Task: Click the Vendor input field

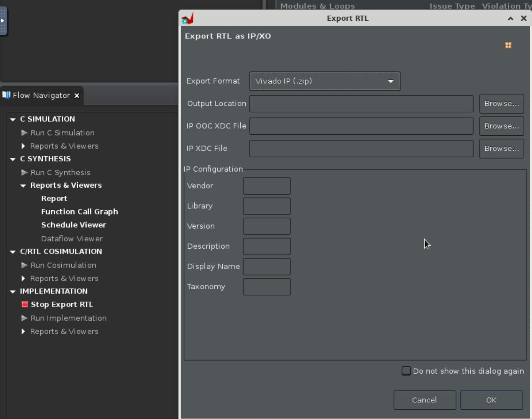Action: [x=267, y=186]
